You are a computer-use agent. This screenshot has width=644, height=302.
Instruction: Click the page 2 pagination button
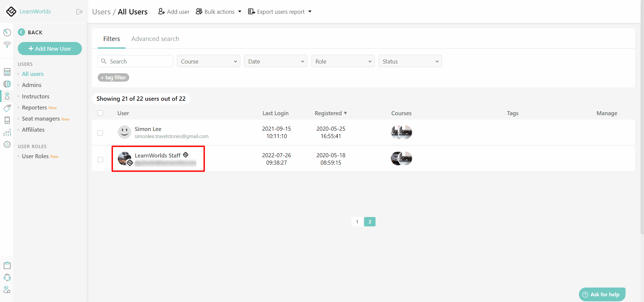click(370, 222)
